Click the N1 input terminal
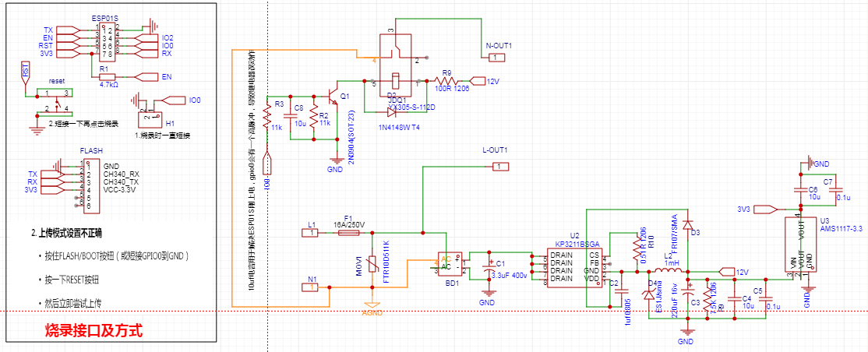Screen dimensions: 868x352 [x=311, y=287]
